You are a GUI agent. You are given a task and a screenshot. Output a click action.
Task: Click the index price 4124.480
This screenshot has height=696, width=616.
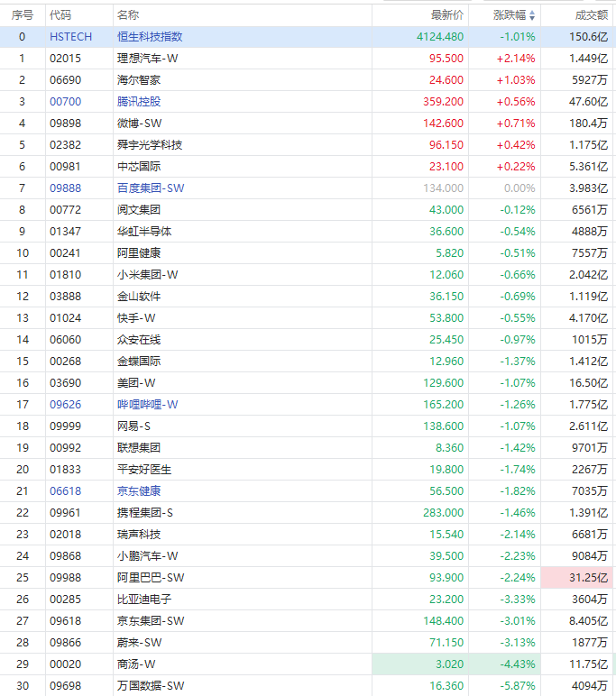(440, 37)
